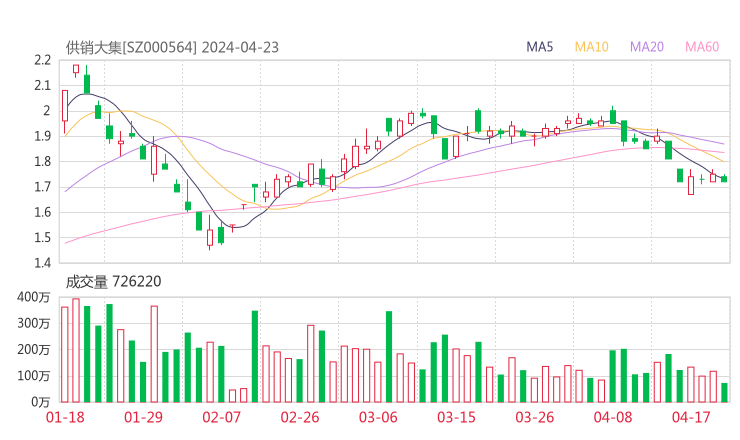The image size is (740, 440).
Task: Click the MA10 legend label
Action: (x=591, y=47)
